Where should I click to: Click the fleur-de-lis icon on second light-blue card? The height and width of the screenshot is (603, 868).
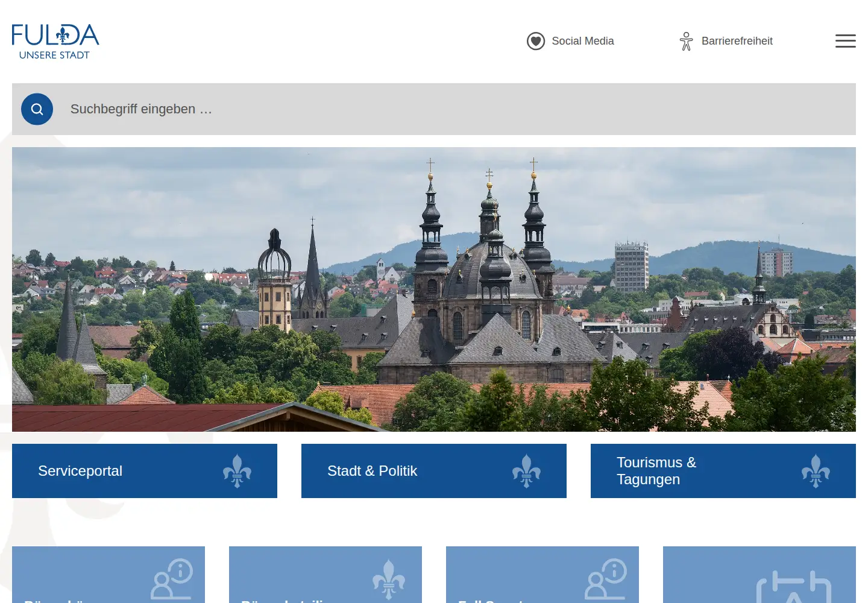pyautogui.click(x=389, y=579)
